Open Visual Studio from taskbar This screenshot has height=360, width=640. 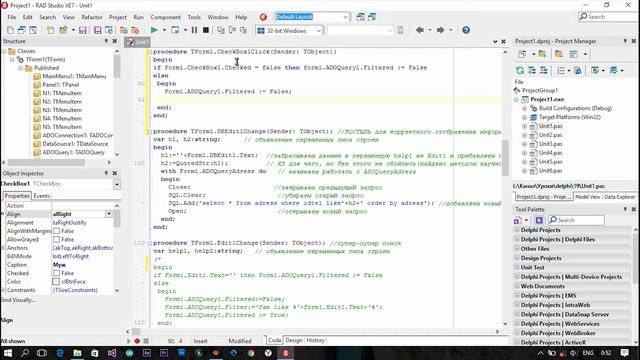coord(112,353)
